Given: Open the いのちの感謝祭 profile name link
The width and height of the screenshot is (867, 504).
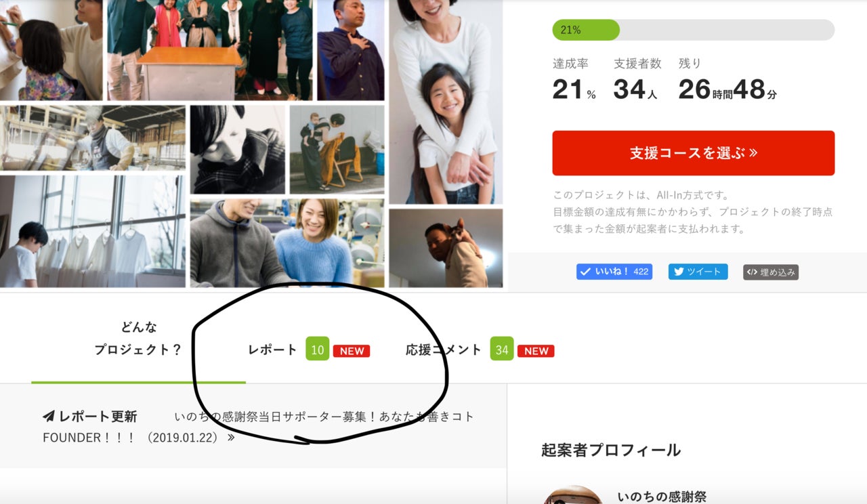Looking at the screenshot, I should pos(661,497).
